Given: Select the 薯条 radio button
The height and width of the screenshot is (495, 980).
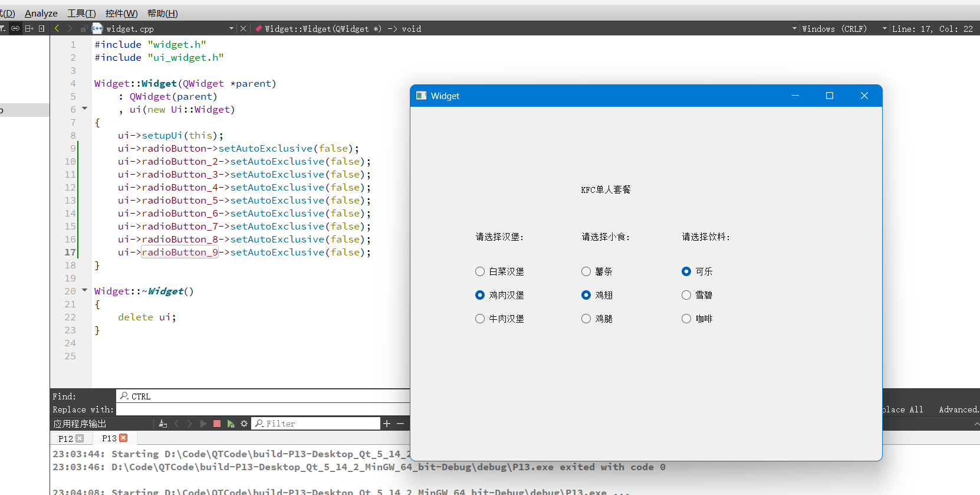Looking at the screenshot, I should tap(586, 271).
